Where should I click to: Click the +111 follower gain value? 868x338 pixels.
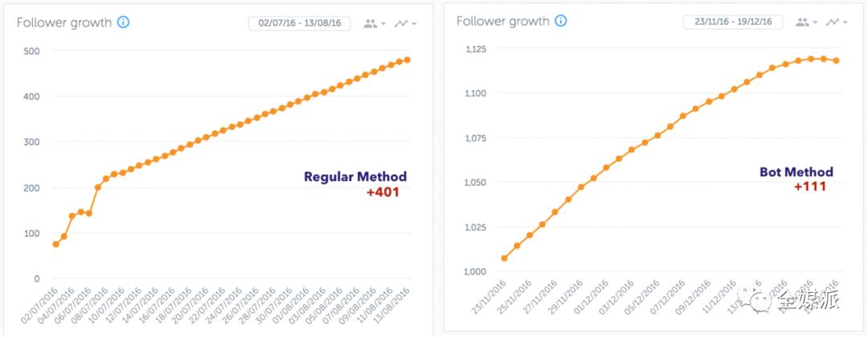point(810,187)
